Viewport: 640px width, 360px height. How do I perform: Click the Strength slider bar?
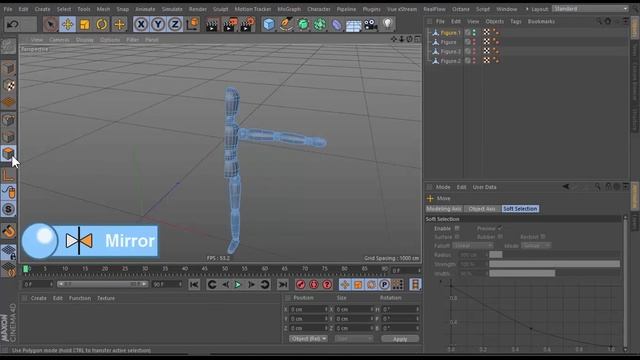554,264
